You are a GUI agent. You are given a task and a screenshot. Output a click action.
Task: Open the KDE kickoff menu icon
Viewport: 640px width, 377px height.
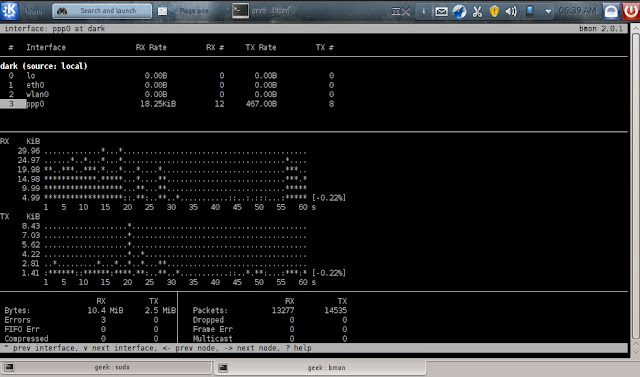click(9, 11)
